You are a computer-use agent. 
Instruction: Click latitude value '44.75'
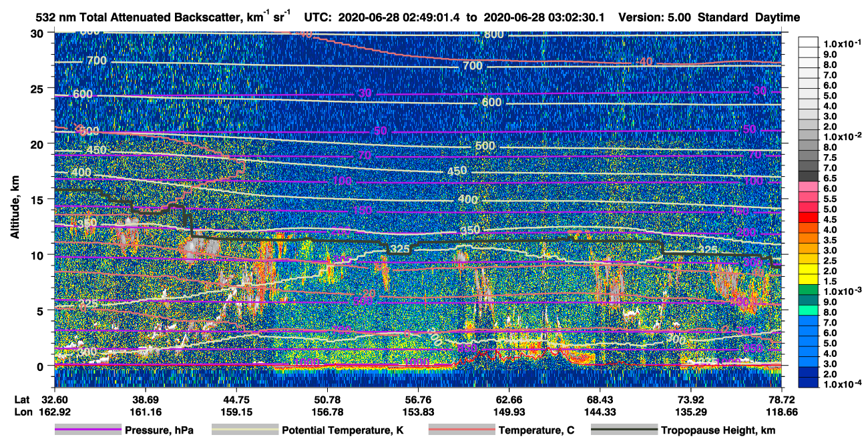(x=236, y=399)
